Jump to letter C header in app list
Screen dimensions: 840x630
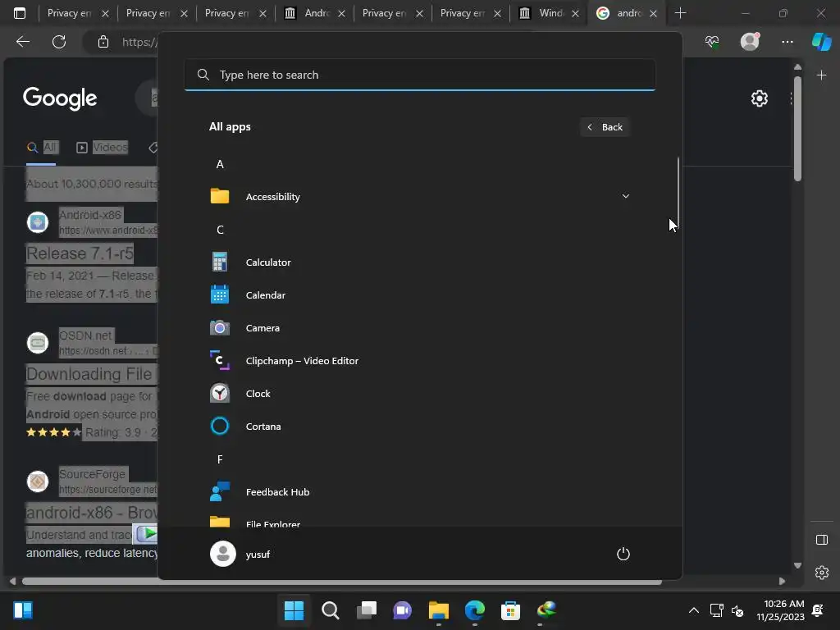click(220, 230)
